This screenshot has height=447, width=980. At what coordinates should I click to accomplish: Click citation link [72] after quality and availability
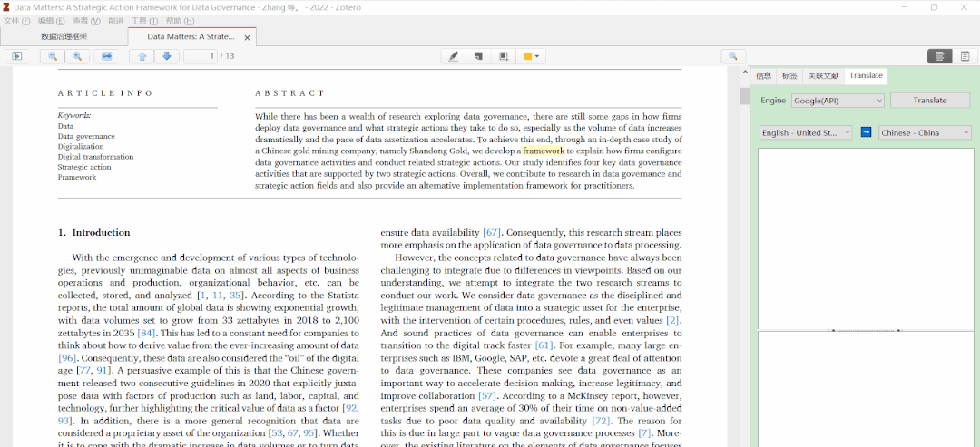coord(601,420)
